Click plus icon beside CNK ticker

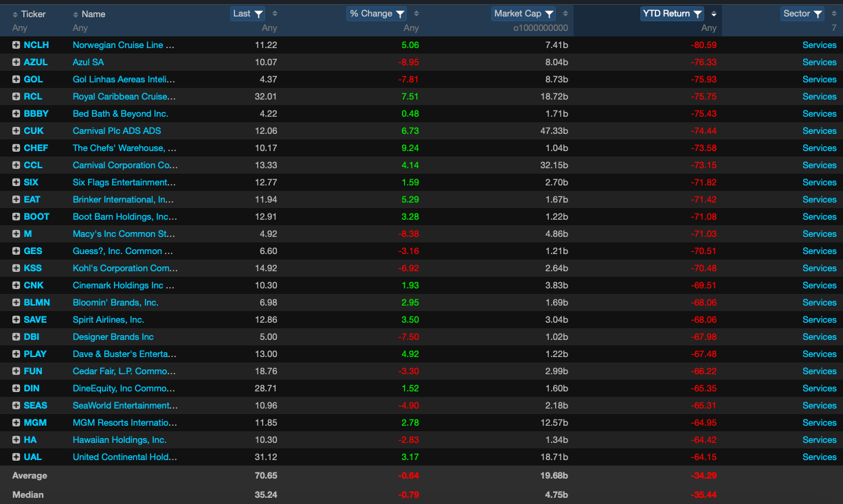coord(16,285)
